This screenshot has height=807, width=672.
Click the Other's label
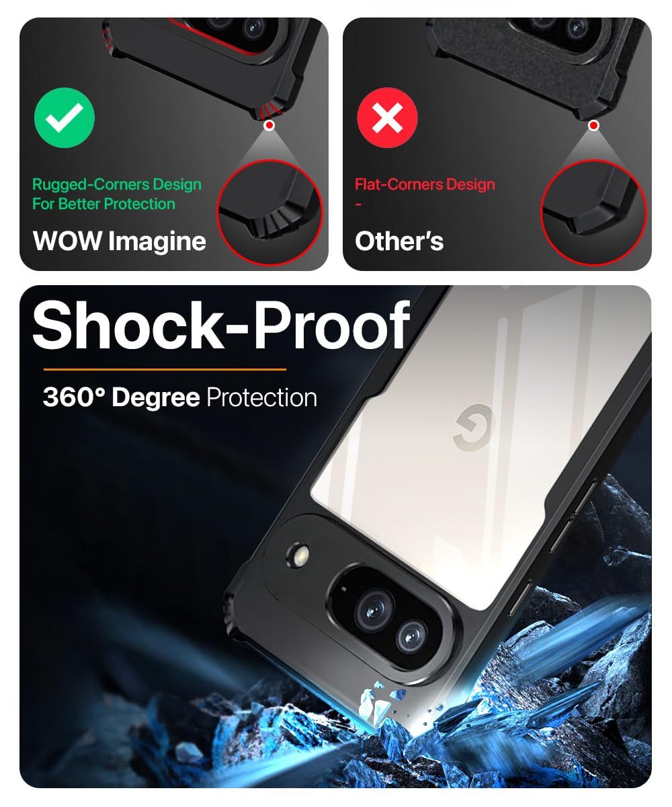click(x=399, y=241)
